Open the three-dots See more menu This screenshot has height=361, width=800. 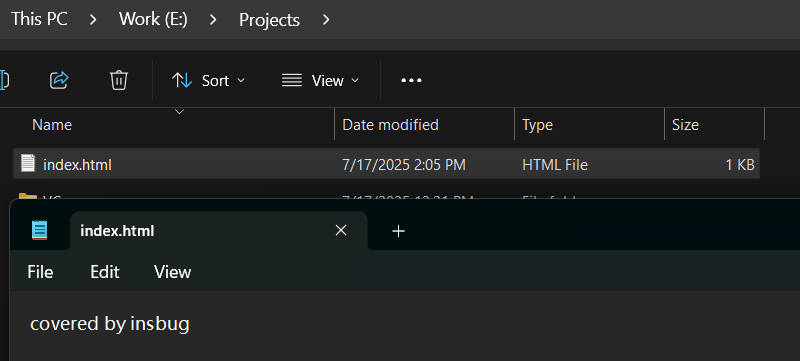(411, 80)
